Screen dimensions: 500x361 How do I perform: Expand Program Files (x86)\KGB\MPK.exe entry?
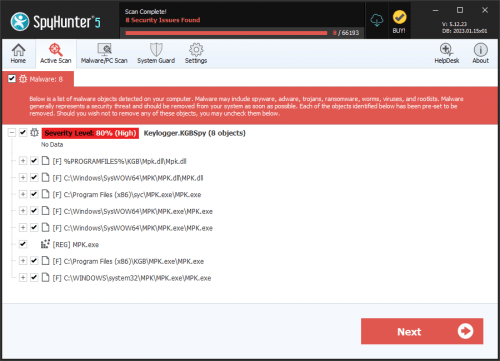pyautogui.click(x=23, y=261)
